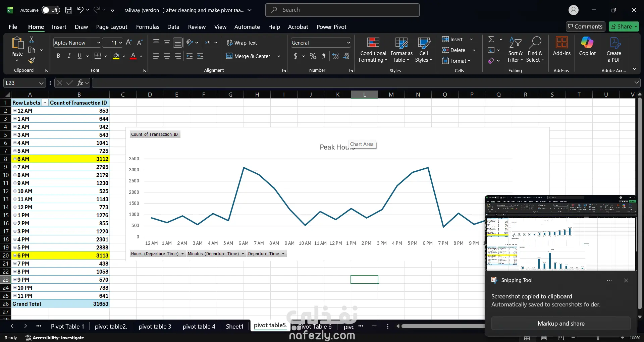Viewport: 644px width, 342px height.
Task: Click the Decrease Indent icon
Action: 190,56
